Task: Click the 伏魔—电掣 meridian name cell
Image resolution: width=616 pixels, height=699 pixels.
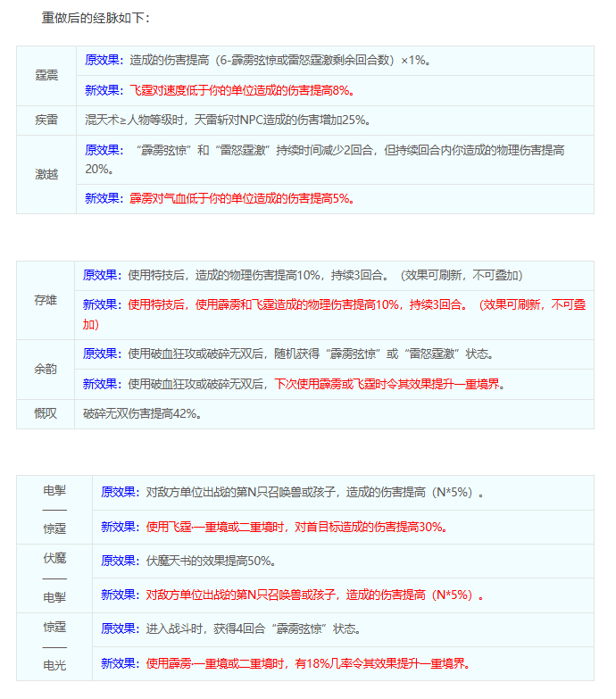Action: click(54, 578)
